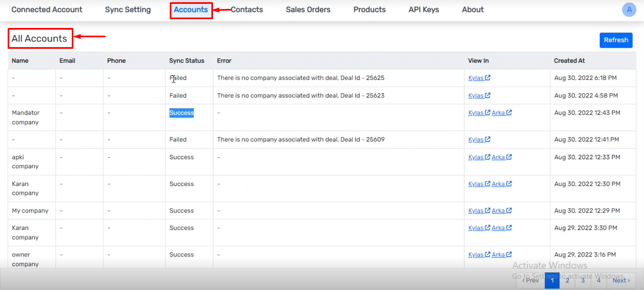The image size is (644, 290).
Task: Click Arka external link icon in Mandator company row
Action: click(509, 113)
